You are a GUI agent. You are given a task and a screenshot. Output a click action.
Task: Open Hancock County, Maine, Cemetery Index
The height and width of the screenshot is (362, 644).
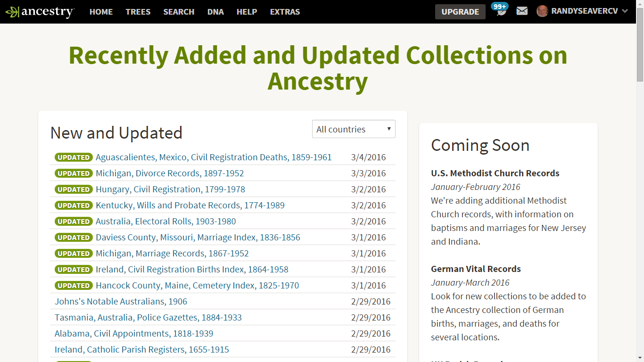pyautogui.click(x=197, y=286)
